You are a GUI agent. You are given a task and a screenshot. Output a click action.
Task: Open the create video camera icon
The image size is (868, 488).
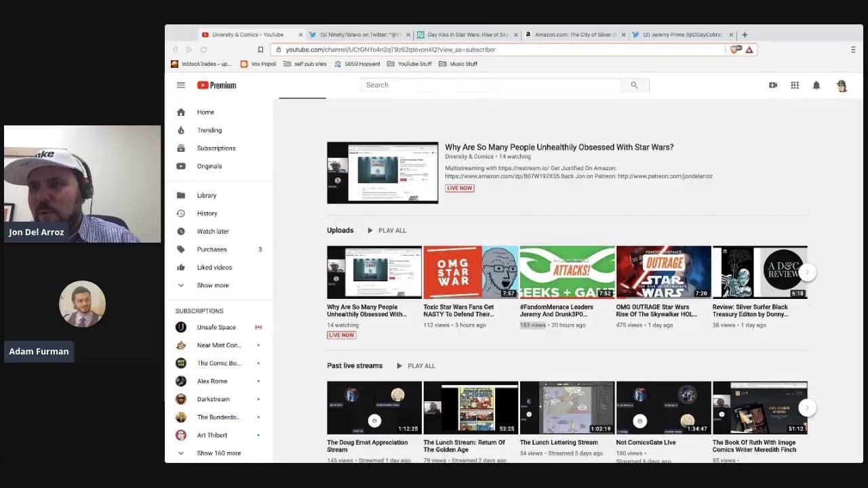click(772, 85)
